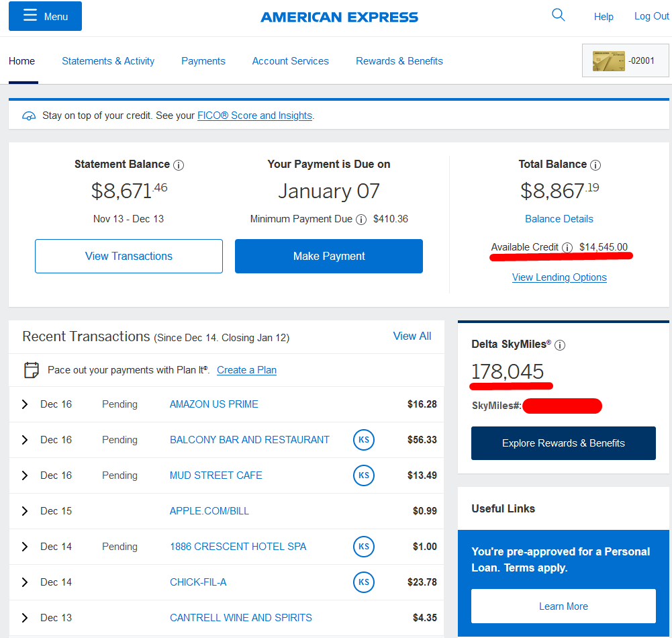Click Learn More for Personal Loan
This screenshot has height=638, width=672.
click(x=563, y=606)
